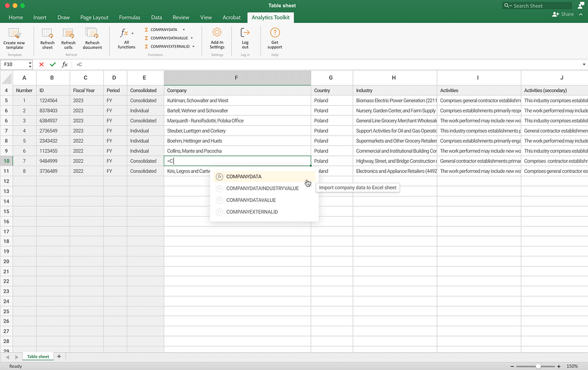This screenshot has width=588, height=370.
Task: Open the Get support help icon
Action: coord(274,33)
